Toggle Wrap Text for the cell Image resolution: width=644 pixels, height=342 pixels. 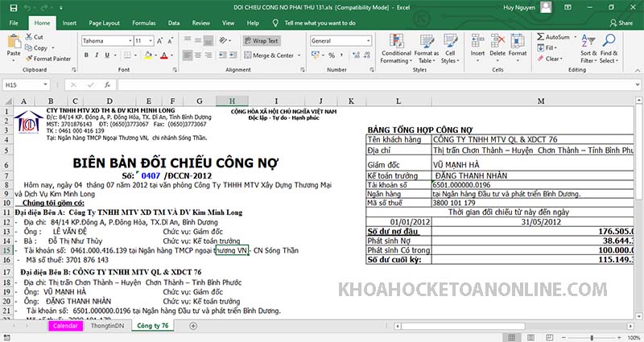[261, 40]
